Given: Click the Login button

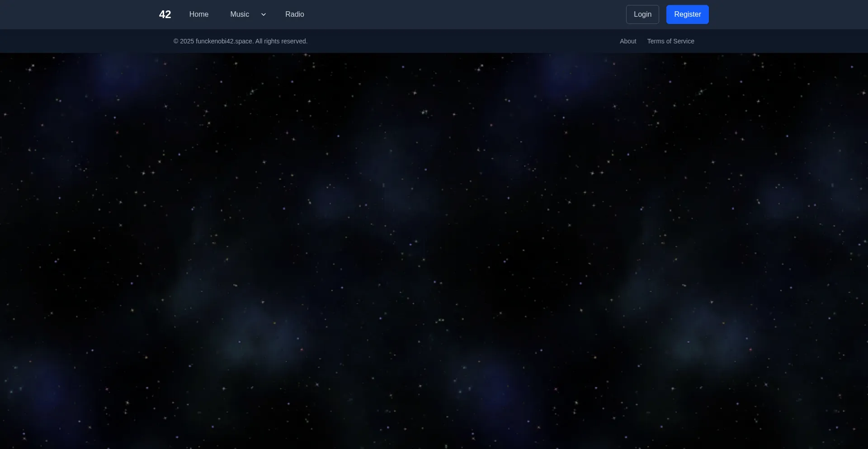Looking at the screenshot, I should [x=642, y=14].
